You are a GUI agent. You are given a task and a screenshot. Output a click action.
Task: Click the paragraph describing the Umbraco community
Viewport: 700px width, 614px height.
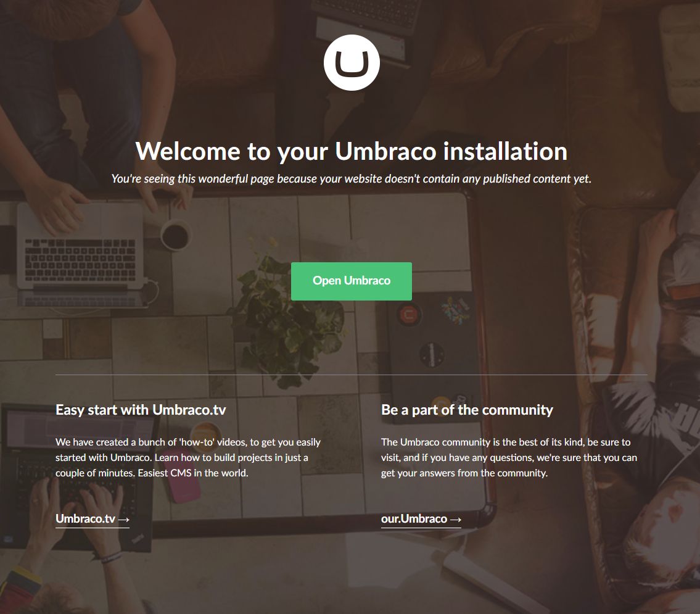pos(509,457)
